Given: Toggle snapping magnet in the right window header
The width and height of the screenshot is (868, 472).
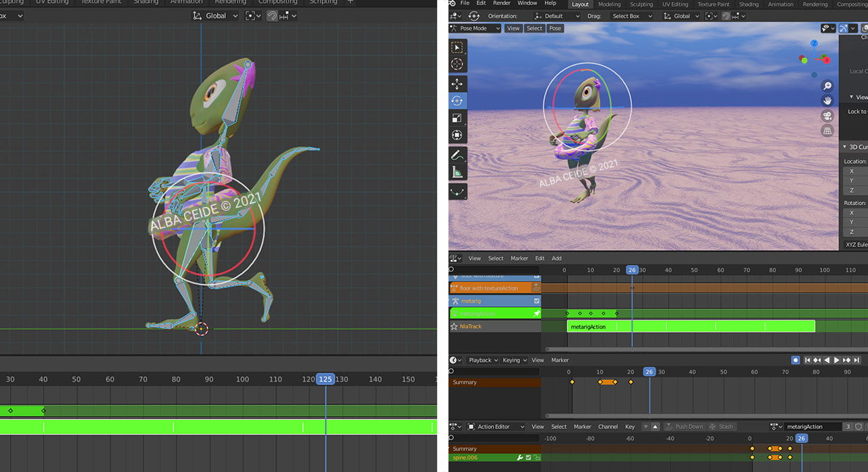Looking at the screenshot, I should click(726, 16).
